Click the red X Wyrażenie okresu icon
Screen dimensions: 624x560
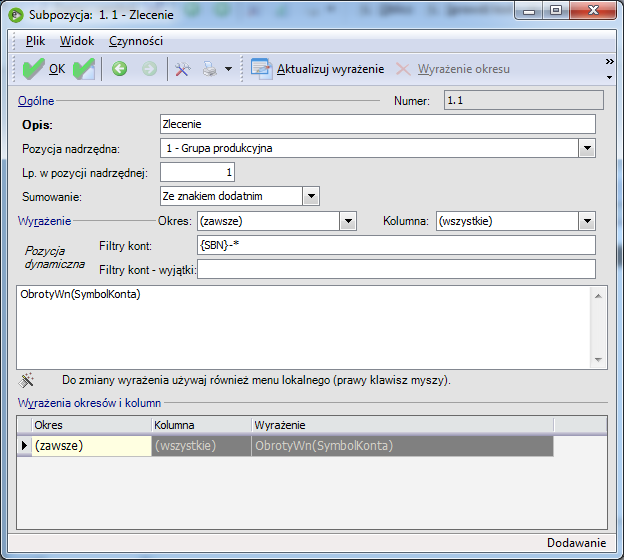click(403, 69)
